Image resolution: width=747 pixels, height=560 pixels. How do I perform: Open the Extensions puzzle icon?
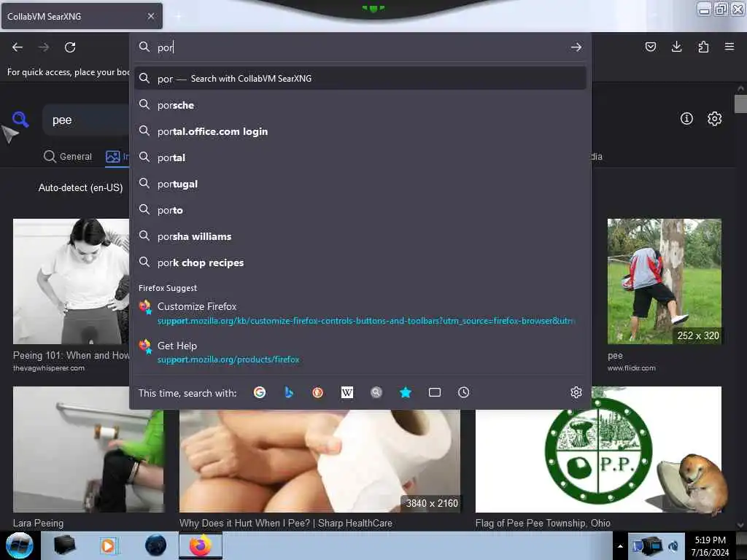pos(703,47)
